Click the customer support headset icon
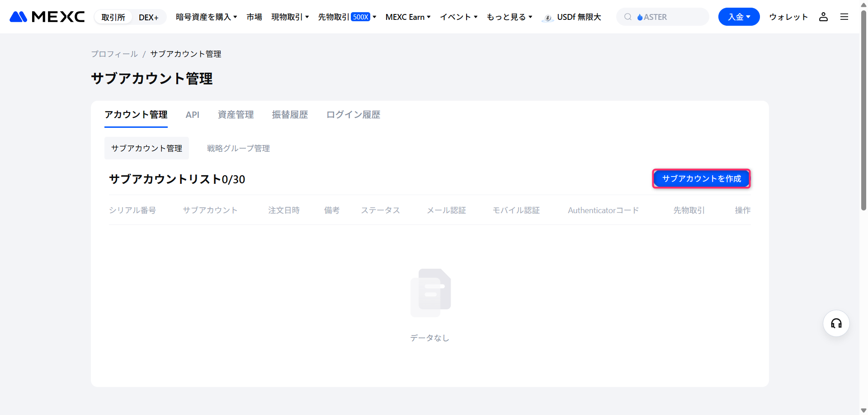This screenshot has height=415, width=868. tap(836, 323)
